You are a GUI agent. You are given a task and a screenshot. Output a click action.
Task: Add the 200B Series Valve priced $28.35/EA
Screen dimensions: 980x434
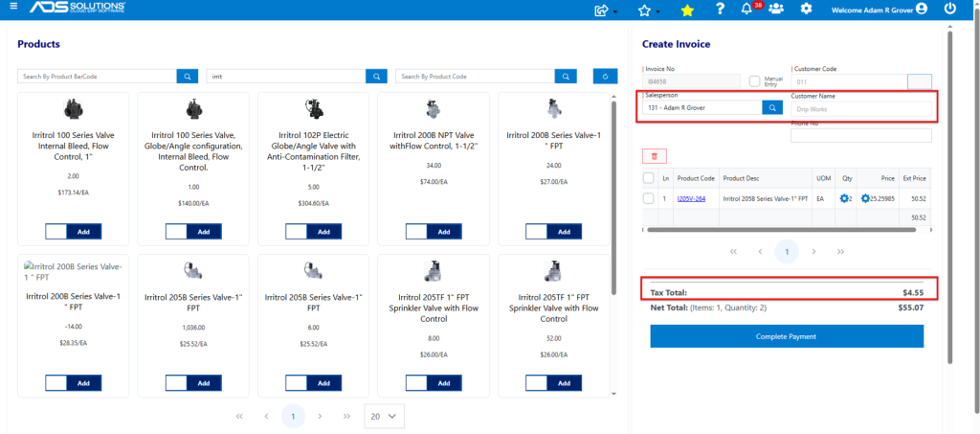click(x=84, y=382)
